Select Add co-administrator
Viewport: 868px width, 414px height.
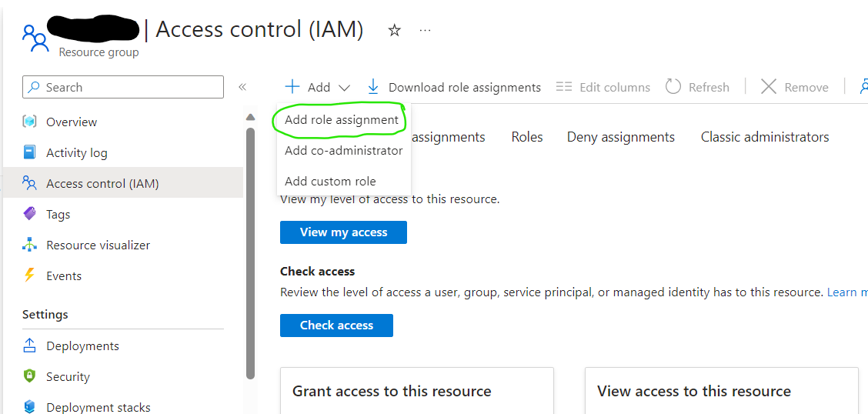(x=344, y=151)
